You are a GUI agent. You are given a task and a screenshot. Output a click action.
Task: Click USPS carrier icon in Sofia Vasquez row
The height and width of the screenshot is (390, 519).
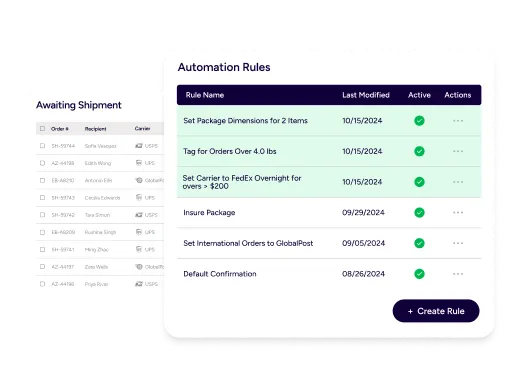point(139,146)
